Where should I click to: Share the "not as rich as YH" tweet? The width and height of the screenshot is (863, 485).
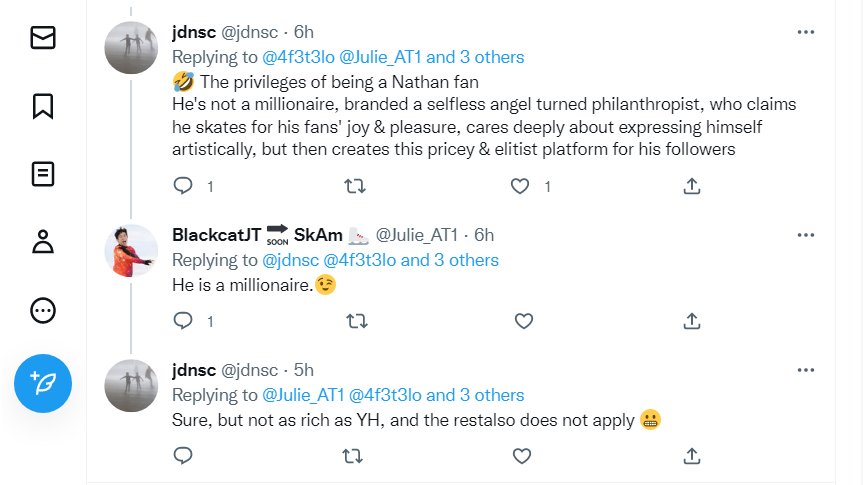coord(691,456)
